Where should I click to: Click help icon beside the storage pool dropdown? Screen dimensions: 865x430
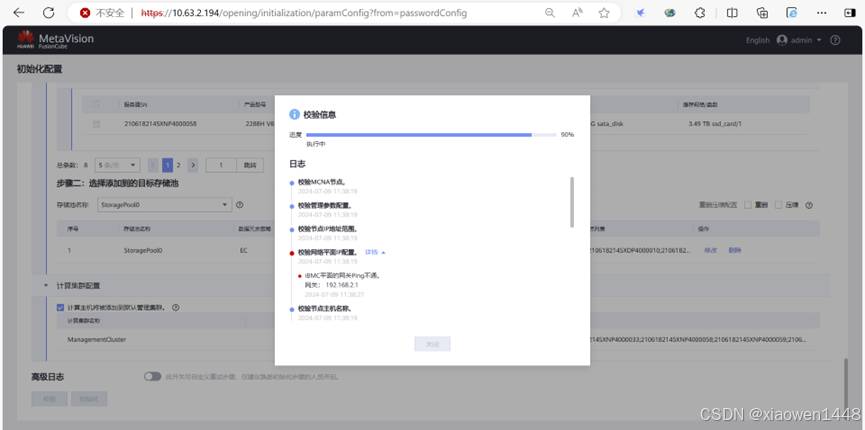[x=240, y=205]
